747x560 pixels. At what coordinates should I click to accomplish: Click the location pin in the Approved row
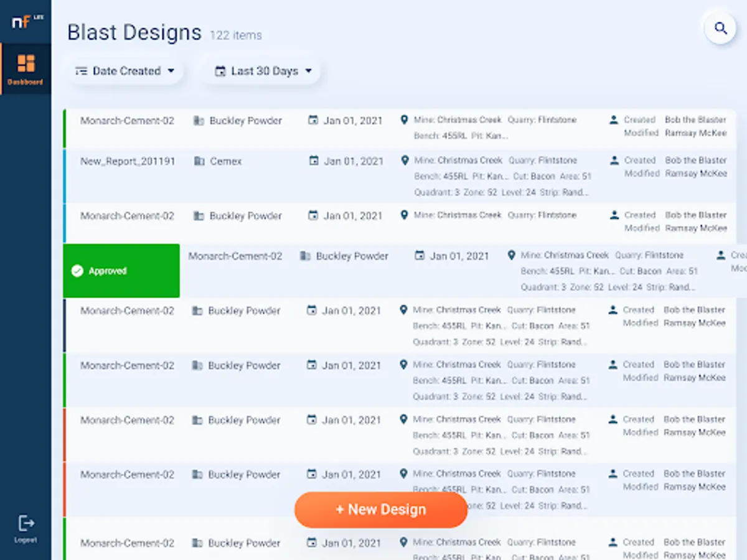[512, 255]
